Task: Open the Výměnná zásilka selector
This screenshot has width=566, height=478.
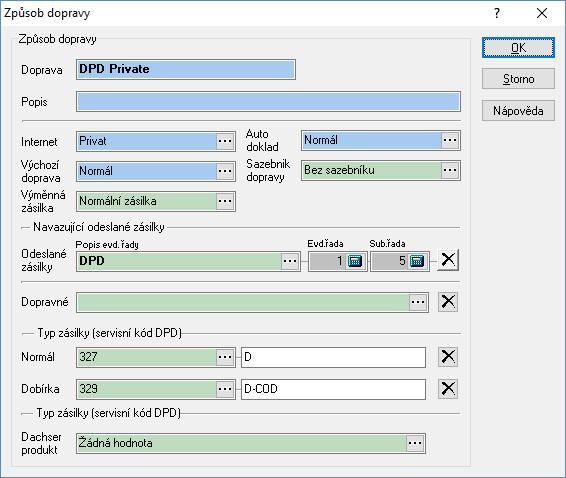Action: point(225,201)
